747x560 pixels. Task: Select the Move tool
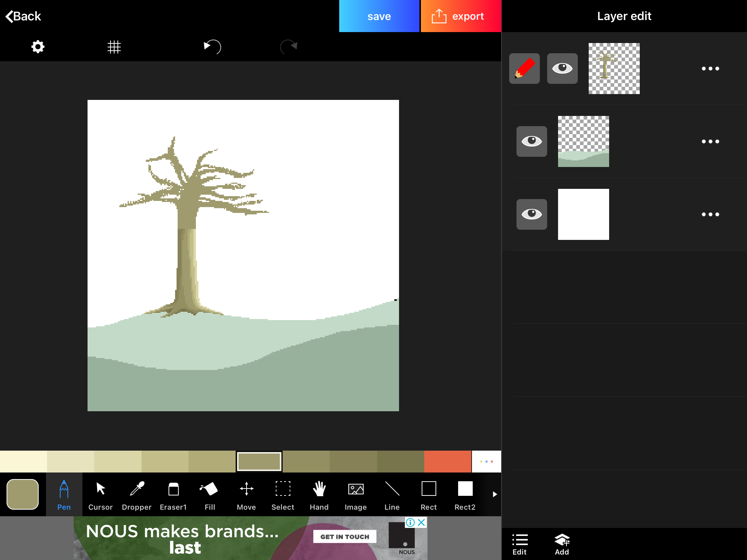tap(246, 495)
